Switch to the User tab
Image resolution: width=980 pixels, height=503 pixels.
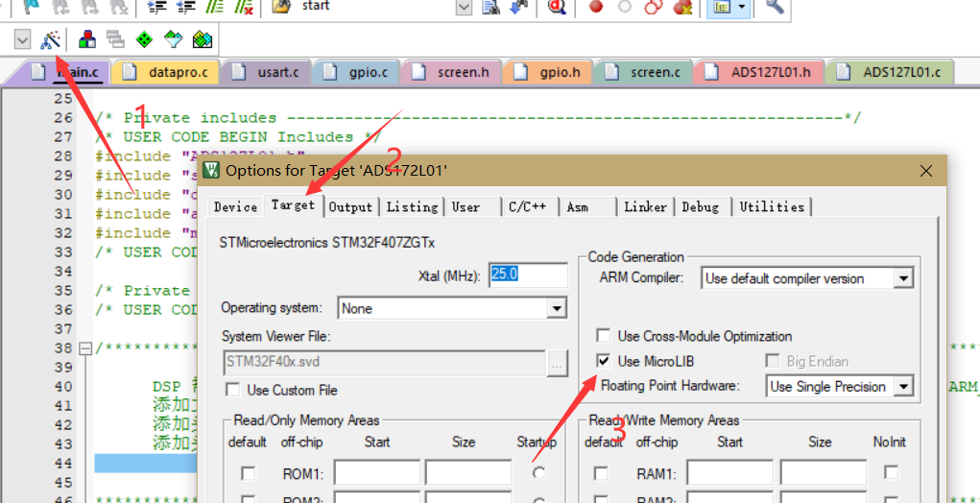coord(474,206)
